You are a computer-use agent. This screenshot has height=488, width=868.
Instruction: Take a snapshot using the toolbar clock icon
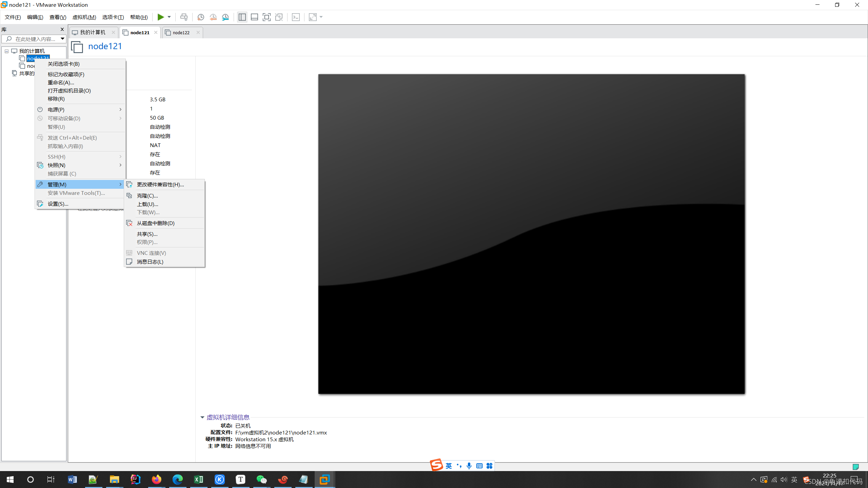coord(201,17)
